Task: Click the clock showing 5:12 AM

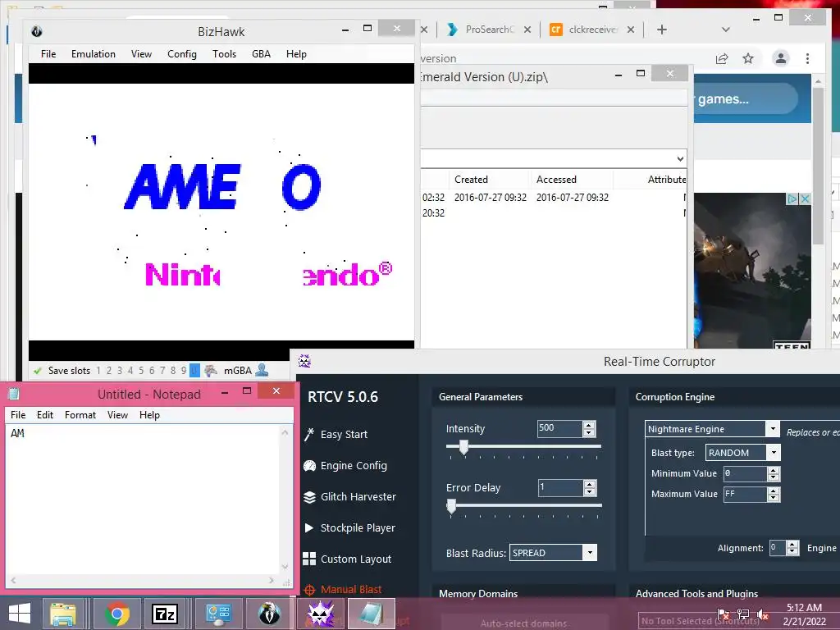Action: click(x=804, y=608)
